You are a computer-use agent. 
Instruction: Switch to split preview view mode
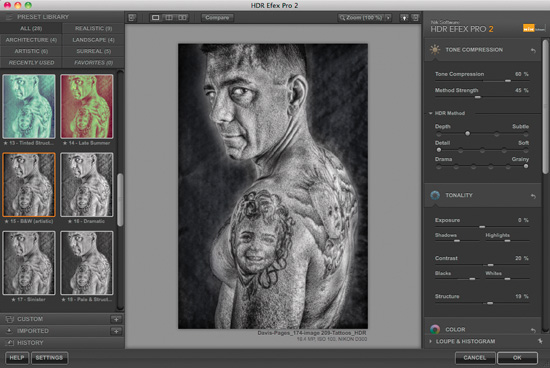[x=169, y=18]
